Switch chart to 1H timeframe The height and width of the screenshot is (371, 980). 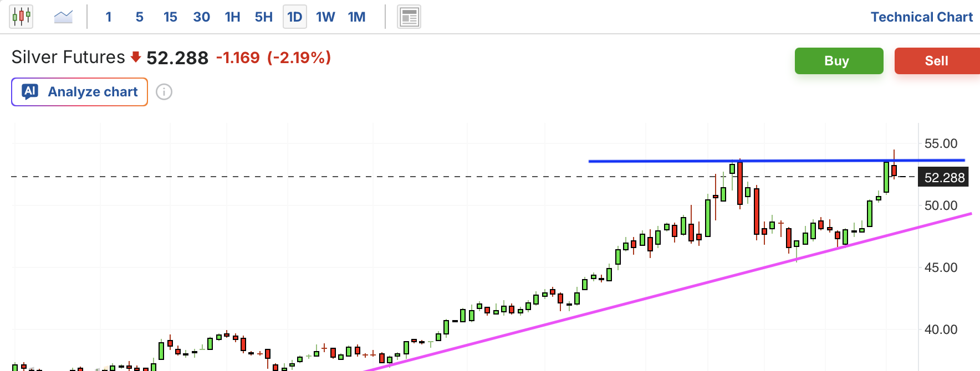[x=232, y=17]
